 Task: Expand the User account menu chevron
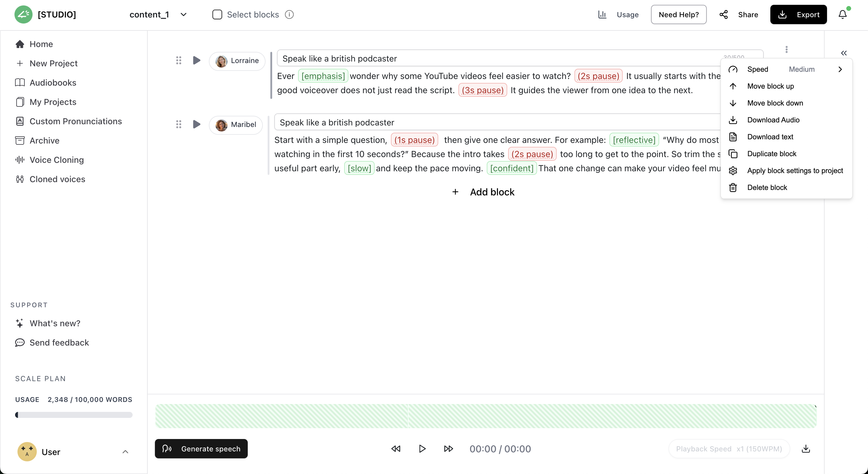[x=125, y=452]
